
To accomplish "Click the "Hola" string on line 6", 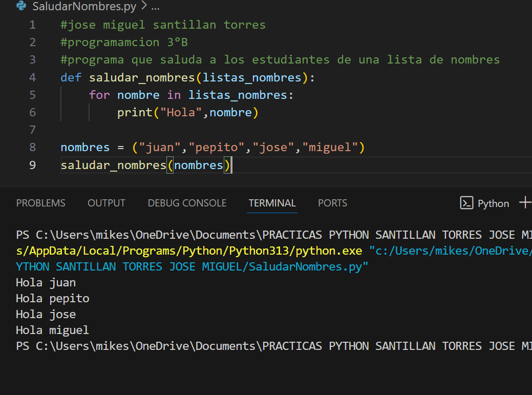I will tap(181, 112).
